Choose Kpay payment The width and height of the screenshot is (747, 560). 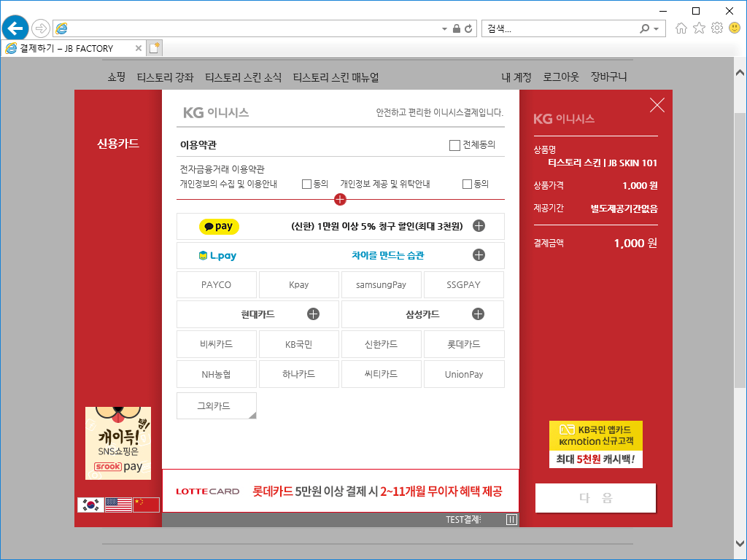(x=298, y=285)
